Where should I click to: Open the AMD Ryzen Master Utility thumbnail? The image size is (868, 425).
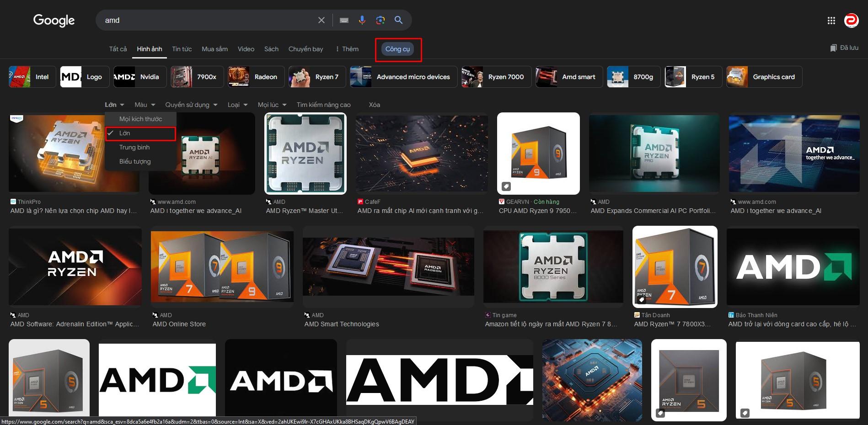[x=305, y=154]
